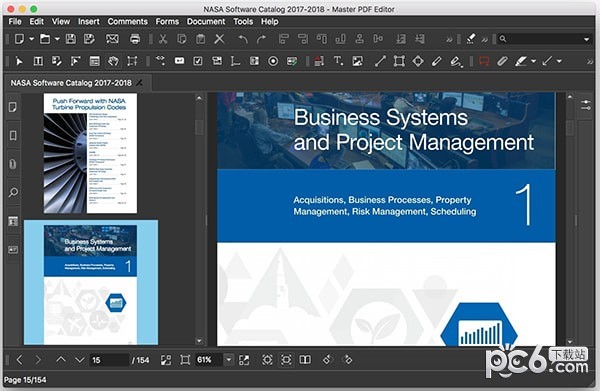Cut selection with scissors icon
Viewport: 600px width, 391px height.
[x=163, y=39]
